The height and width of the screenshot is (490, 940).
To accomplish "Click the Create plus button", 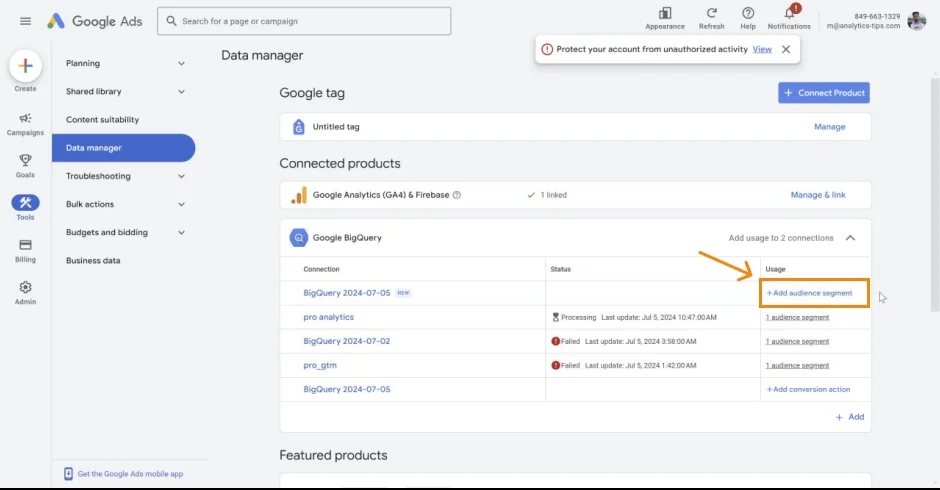I will (25, 65).
